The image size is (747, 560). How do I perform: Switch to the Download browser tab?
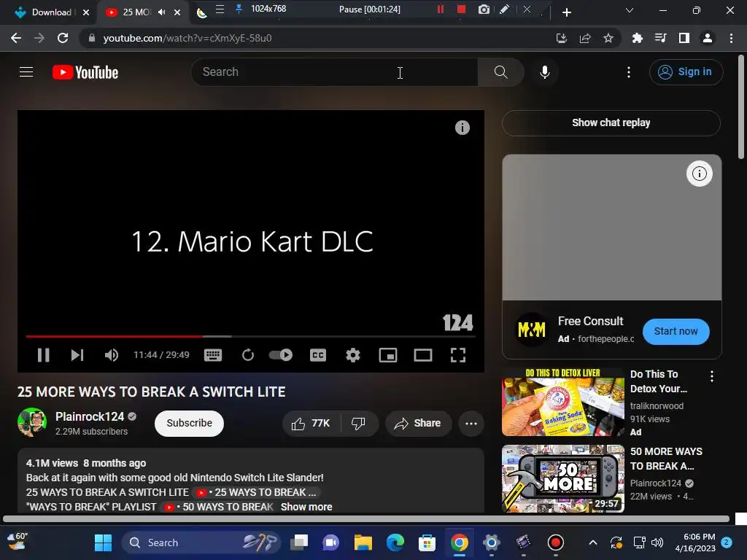(52, 12)
